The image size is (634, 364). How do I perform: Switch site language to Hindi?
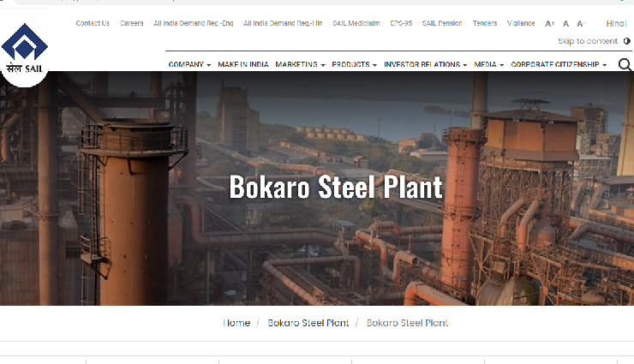(616, 23)
